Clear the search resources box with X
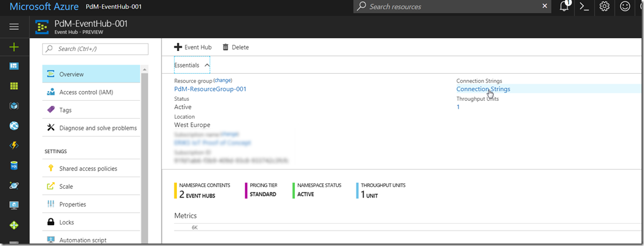 pos(544,6)
